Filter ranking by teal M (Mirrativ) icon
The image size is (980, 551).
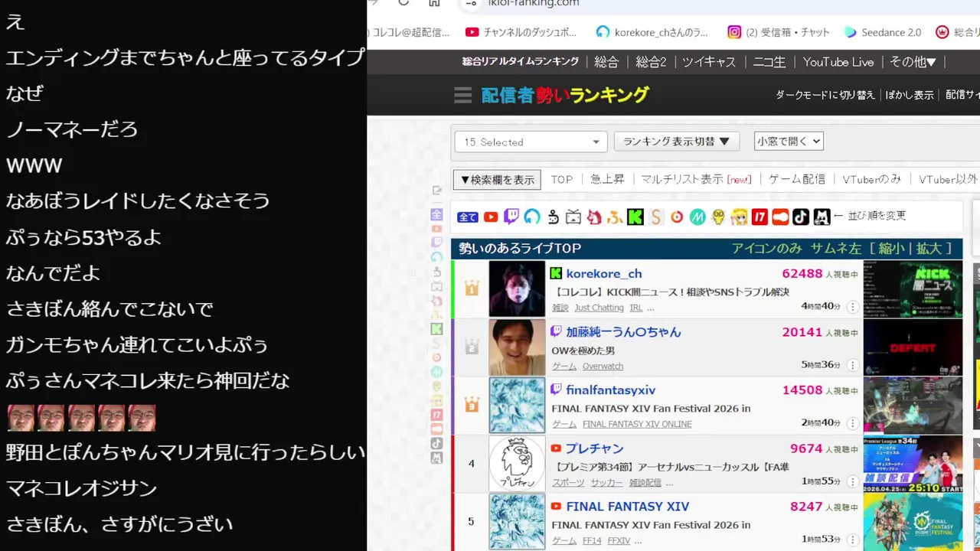point(697,217)
